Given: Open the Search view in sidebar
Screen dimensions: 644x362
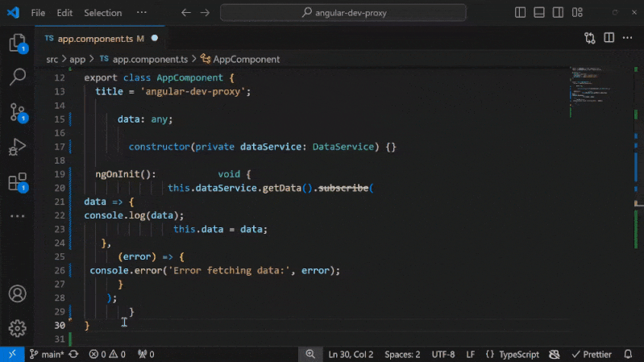Looking at the screenshot, I should point(17,77).
